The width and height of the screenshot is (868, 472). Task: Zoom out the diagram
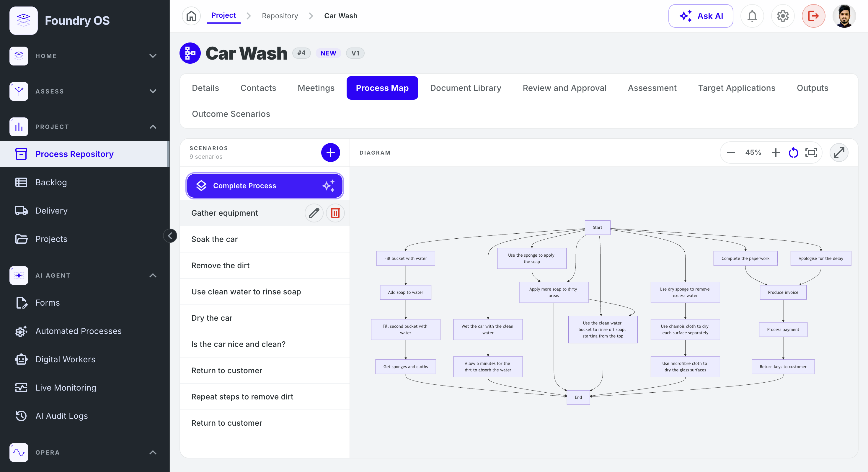pyautogui.click(x=730, y=153)
